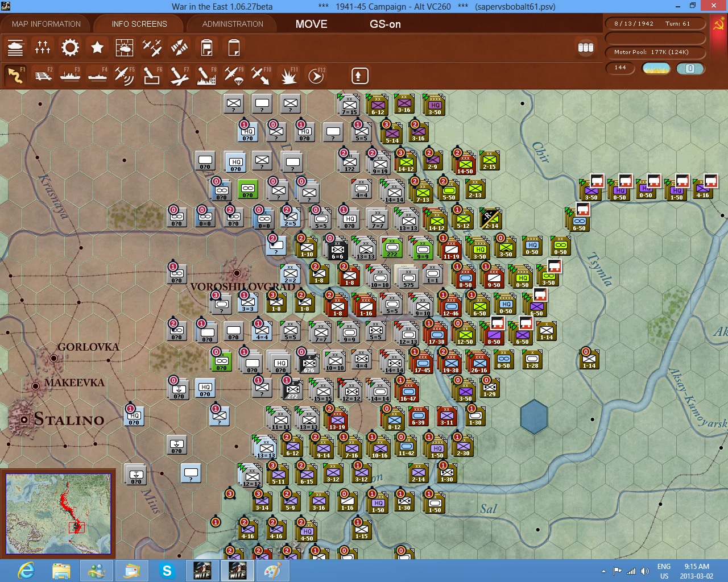This screenshot has width=728, height=582.
Task: Select the F3 naval transport ship icon
Action: (70, 75)
